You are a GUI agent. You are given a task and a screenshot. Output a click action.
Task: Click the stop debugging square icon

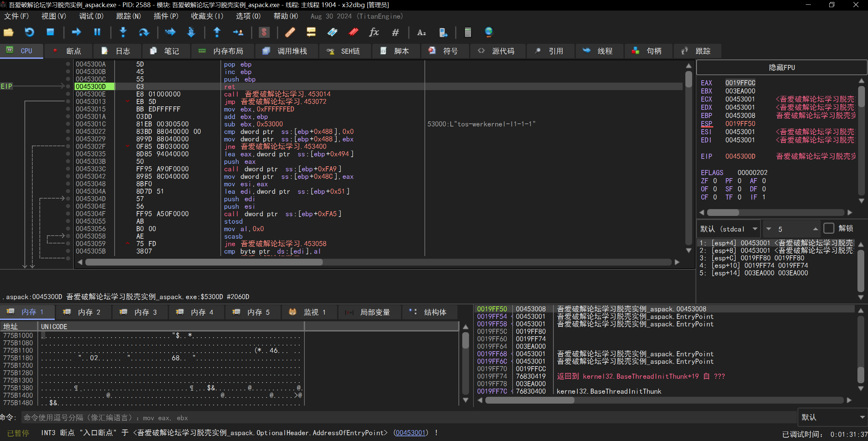click(x=50, y=32)
